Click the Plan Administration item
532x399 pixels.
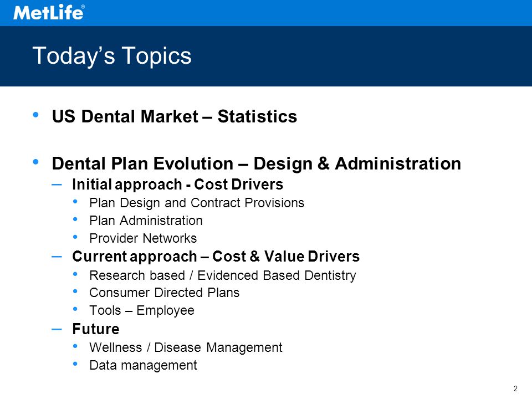(x=146, y=221)
